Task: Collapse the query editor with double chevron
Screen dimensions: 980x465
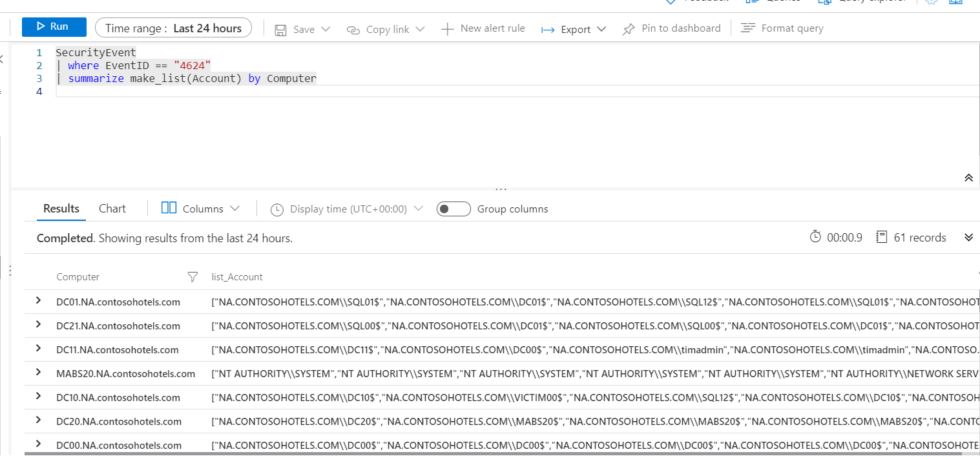Action: [968, 178]
